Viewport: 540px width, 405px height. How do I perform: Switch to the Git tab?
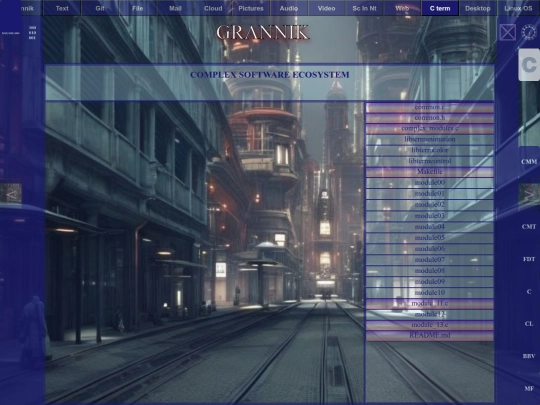tap(100, 8)
